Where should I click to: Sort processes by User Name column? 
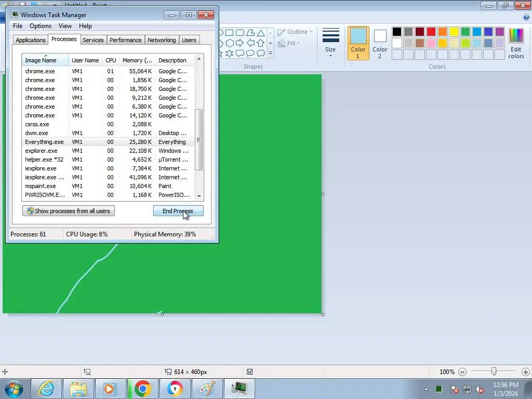tap(85, 60)
